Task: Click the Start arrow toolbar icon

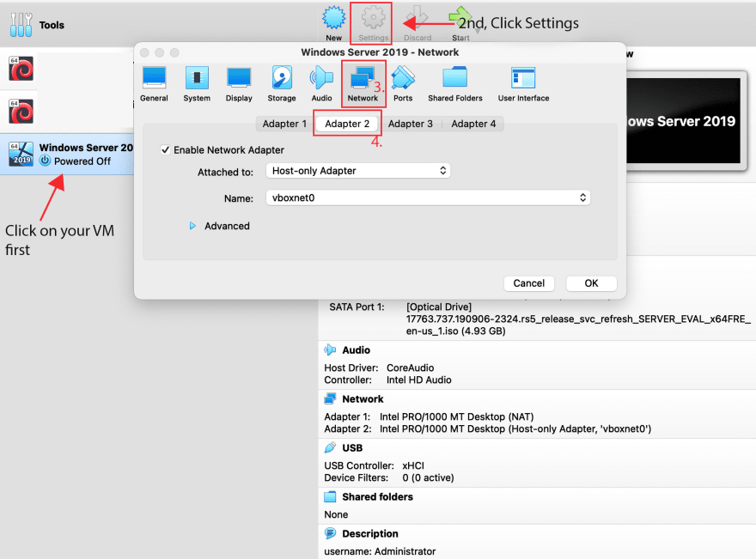Action: (460, 23)
